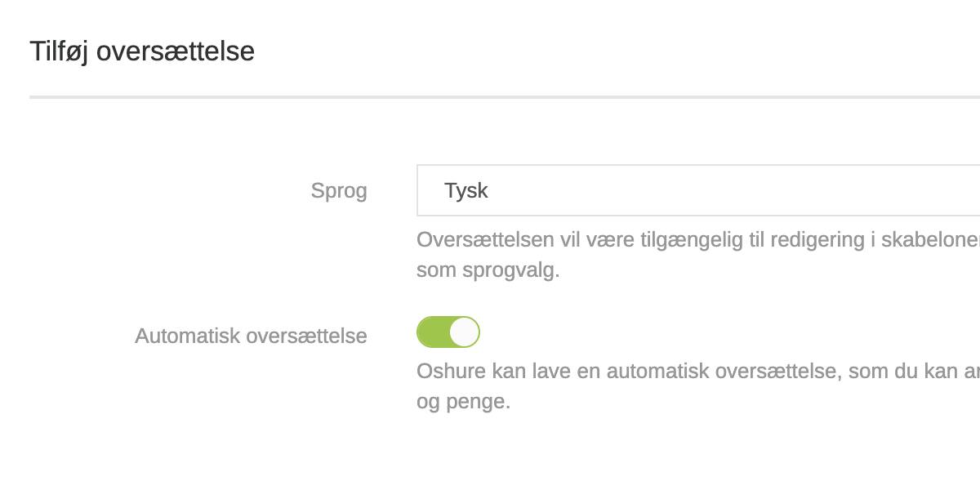The width and height of the screenshot is (980, 490).
Task: Click the word 'oversættelse' in the page title
Action: tap(176, 51)
